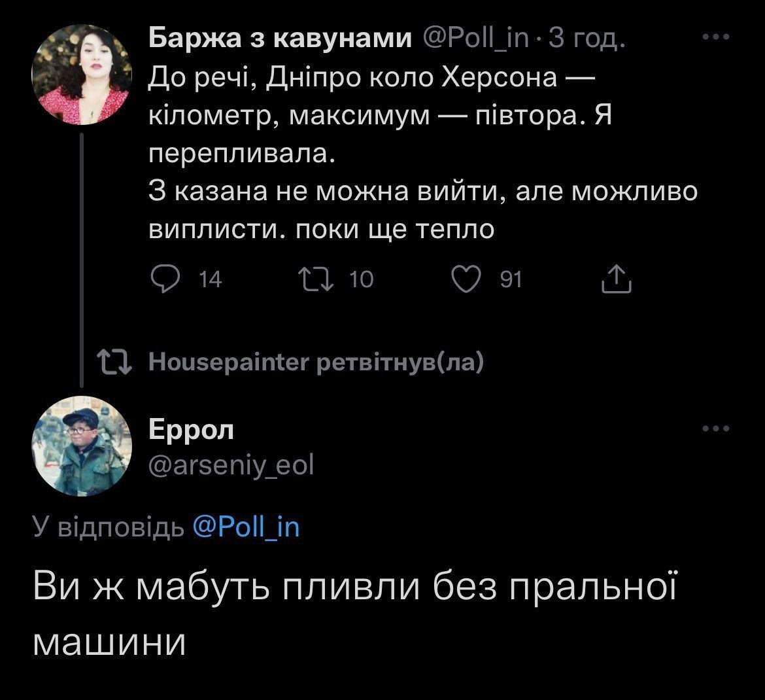
Task: Share the Баржа з кавунами tweet
Action: point(616,279)
